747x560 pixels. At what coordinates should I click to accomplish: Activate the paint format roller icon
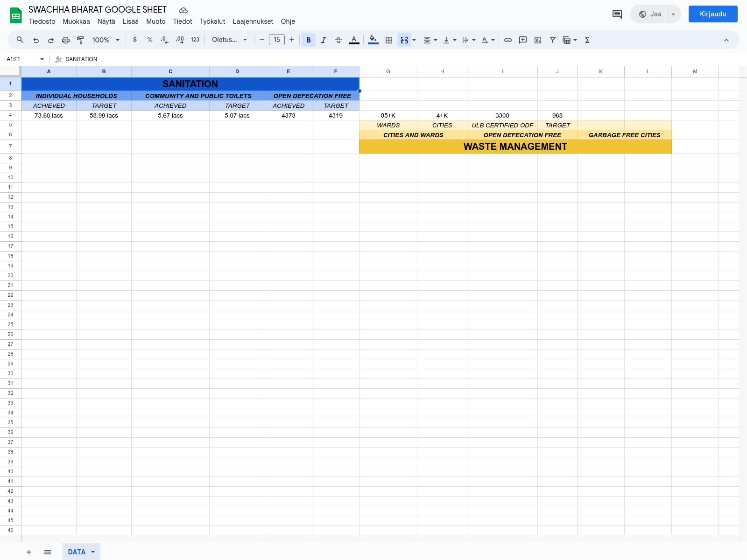[80, 40]
